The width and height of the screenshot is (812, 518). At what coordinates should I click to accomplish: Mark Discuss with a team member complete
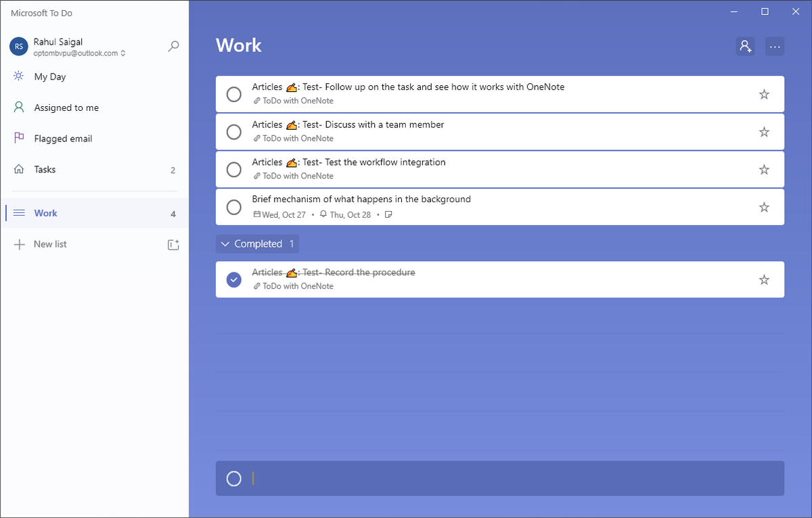233,132
